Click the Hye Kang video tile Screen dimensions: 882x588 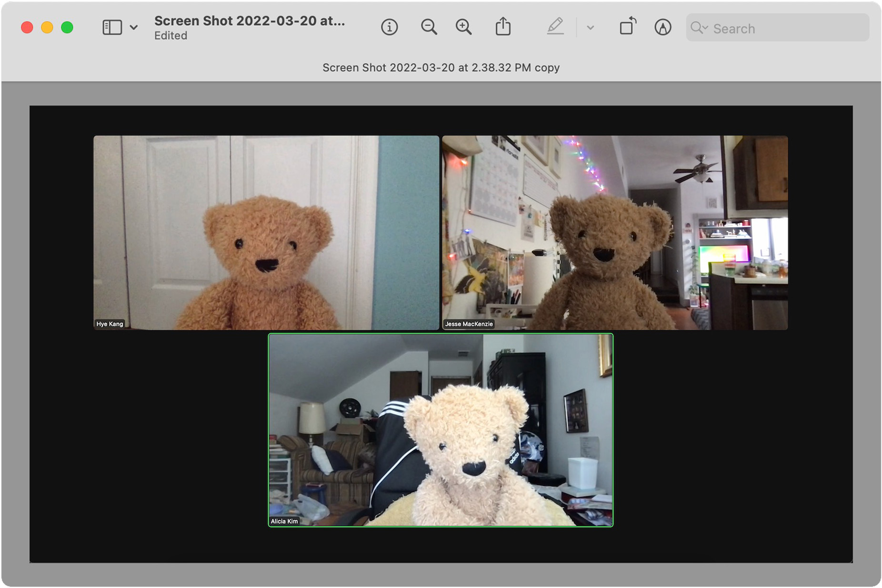pyautogui.click(x=266, y=232)
